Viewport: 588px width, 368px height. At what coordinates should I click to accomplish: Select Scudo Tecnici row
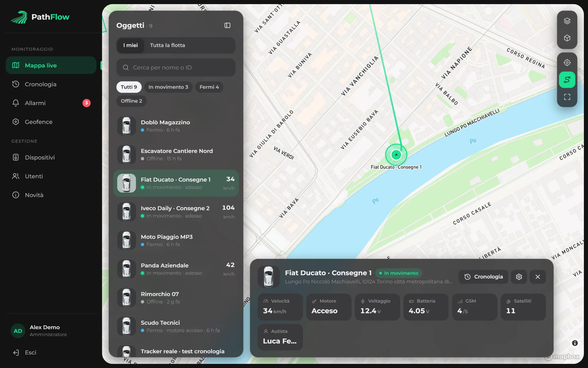(x=176, y=326)
